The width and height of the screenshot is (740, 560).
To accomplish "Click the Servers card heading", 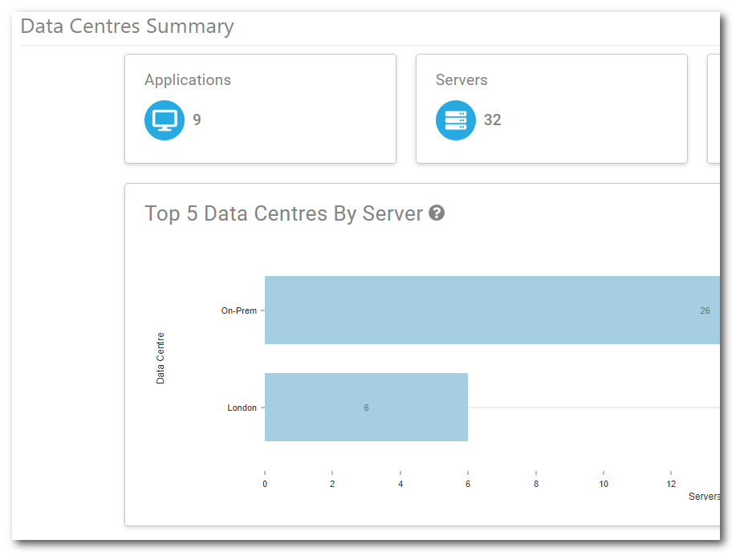I will pyautogui.click(x=461, y=80).
